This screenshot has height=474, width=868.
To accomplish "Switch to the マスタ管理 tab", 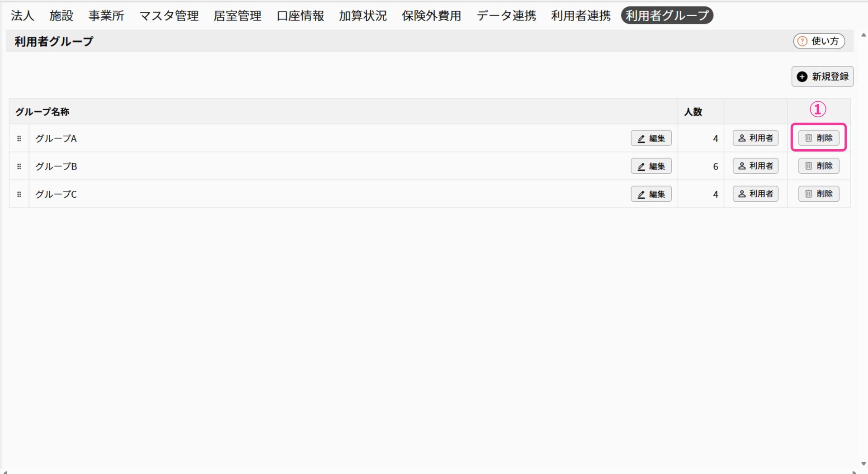I will tap(169, 16).
